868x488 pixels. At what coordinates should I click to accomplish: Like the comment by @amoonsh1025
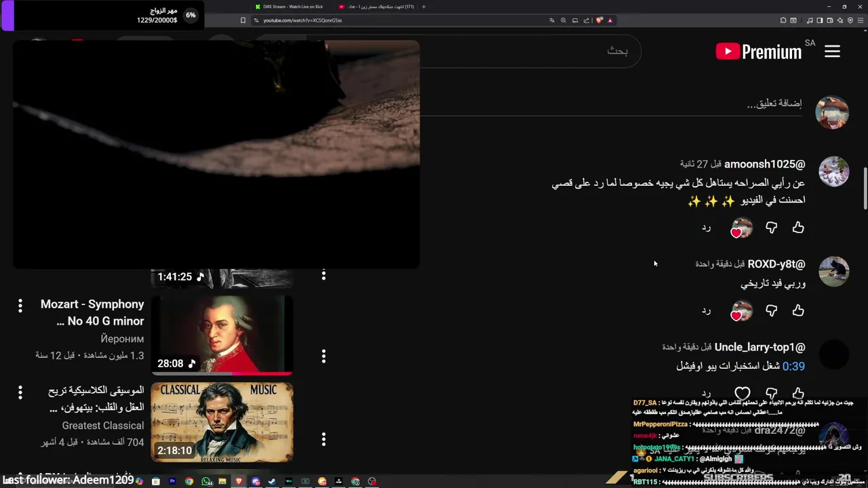point(798,228)
